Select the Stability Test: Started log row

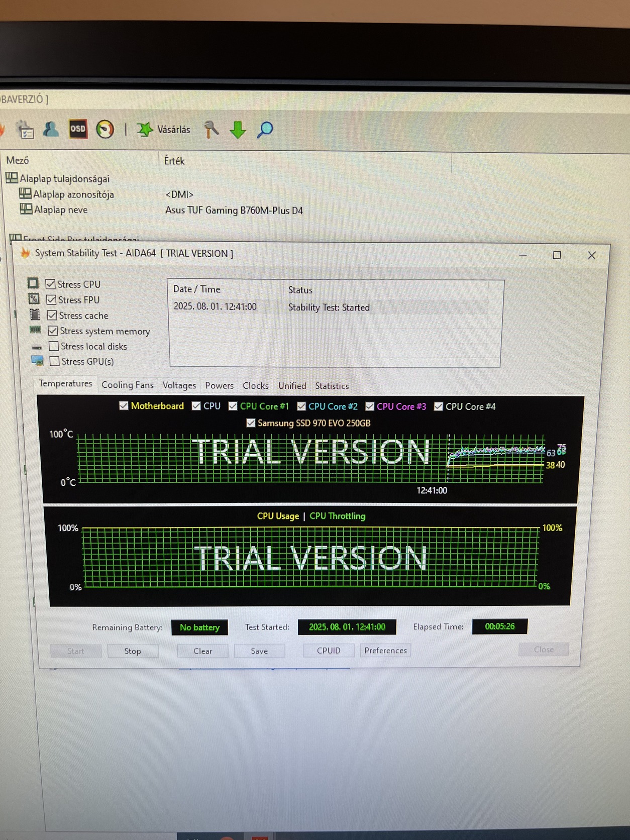[x=330, y=307]
